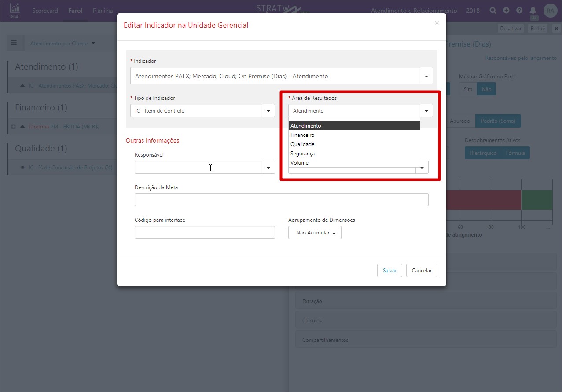562x392 pixels.
Task: Click the Cancelar button
Action: (422, 271)
